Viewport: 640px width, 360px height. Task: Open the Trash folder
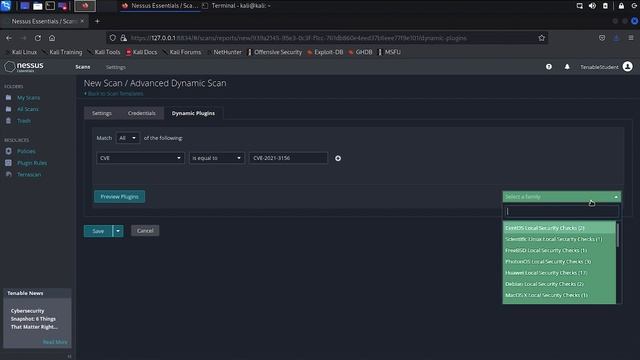click(24, 121)
